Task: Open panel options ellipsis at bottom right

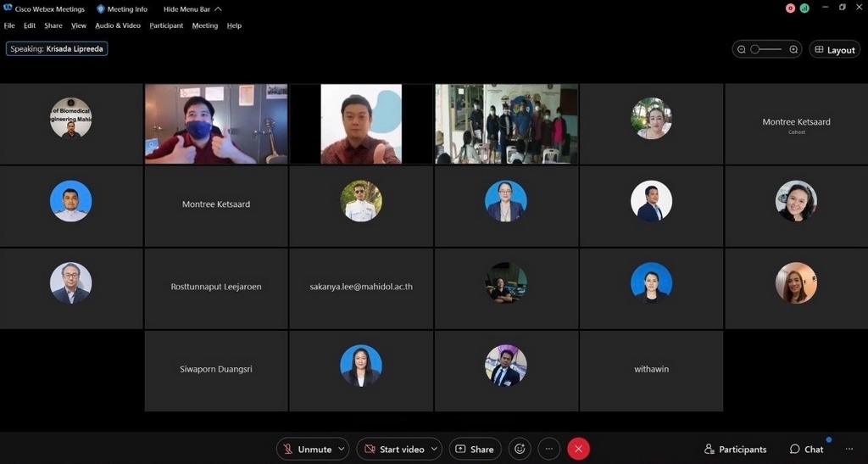Action: point(849,449)
